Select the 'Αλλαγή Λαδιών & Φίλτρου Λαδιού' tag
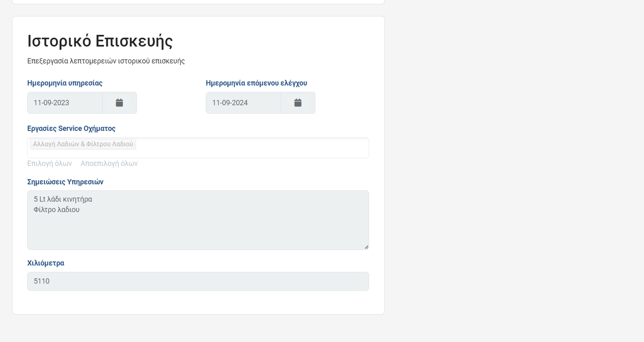The width and height of the screenshot is (644, 342). pos(83,144)
